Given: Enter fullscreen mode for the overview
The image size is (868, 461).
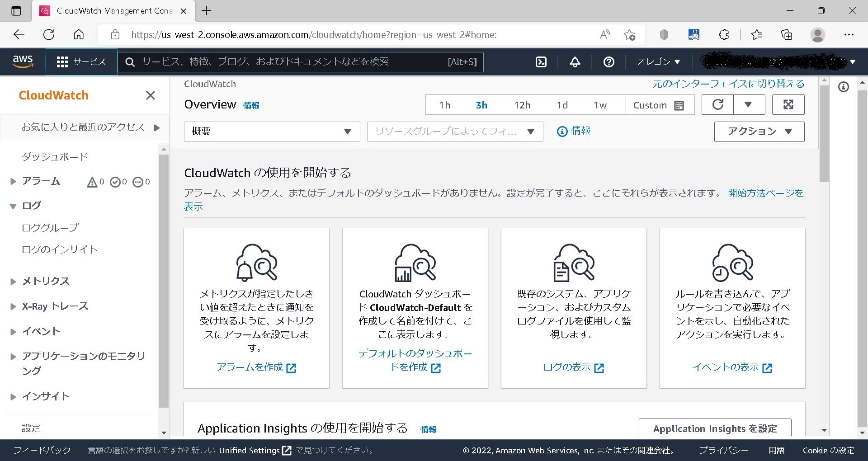Looking at the screenshot, I should [x=788, y=105].
